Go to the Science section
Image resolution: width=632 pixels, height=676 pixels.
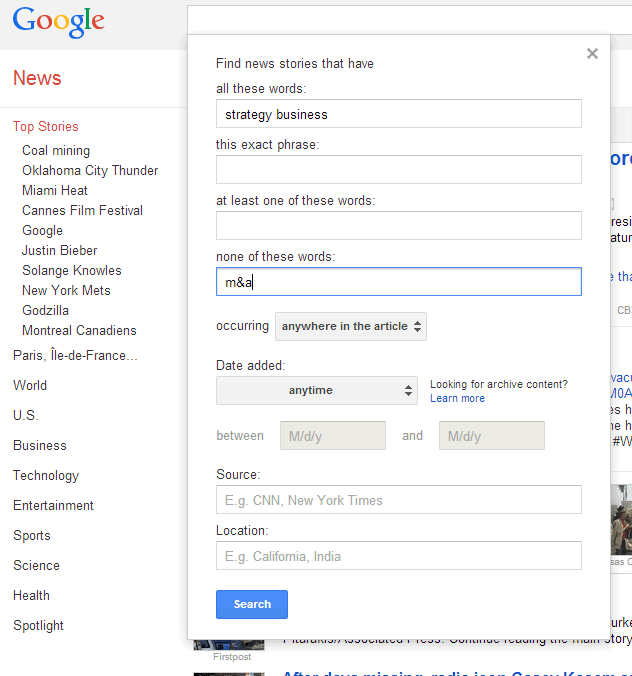[x=36, y=565]
